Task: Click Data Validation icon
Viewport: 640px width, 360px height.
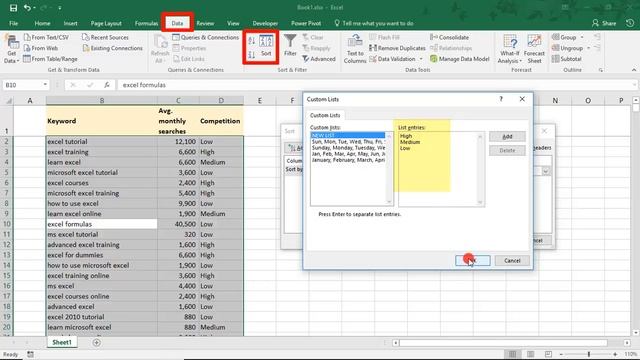Action: point(373,59)
